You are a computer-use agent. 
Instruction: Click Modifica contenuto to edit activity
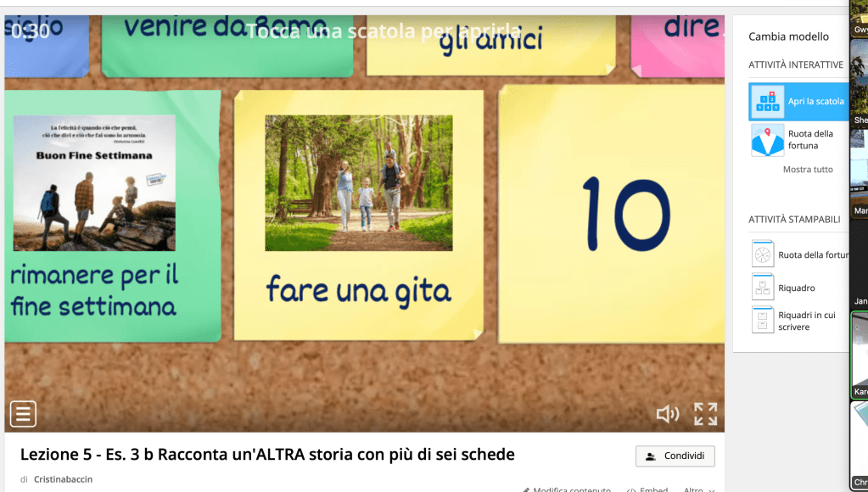566,489
